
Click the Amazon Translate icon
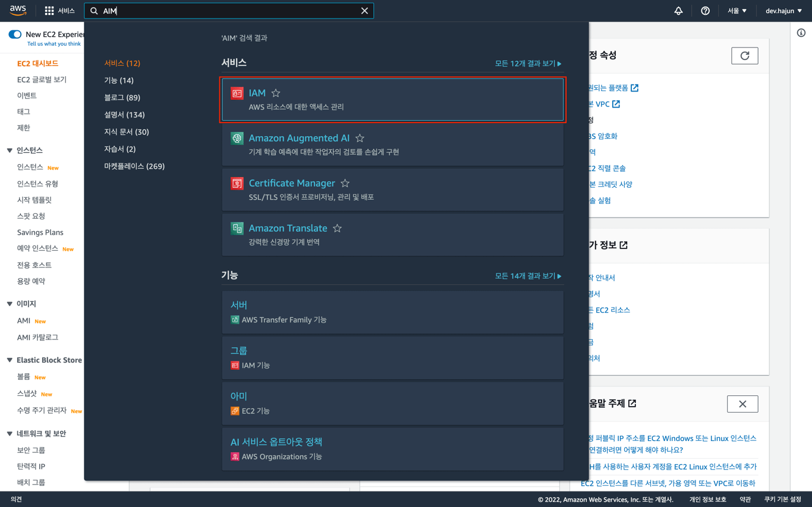[237, 228]
